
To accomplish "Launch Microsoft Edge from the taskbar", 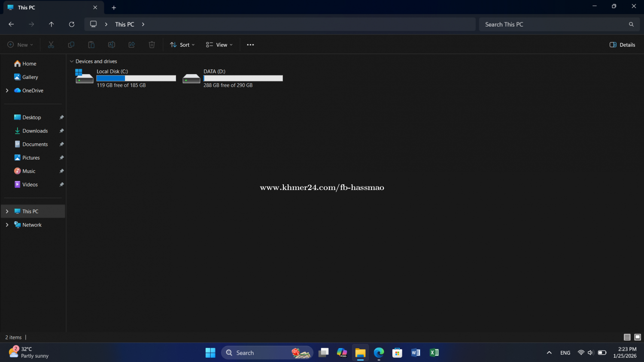I will point(379,353).
